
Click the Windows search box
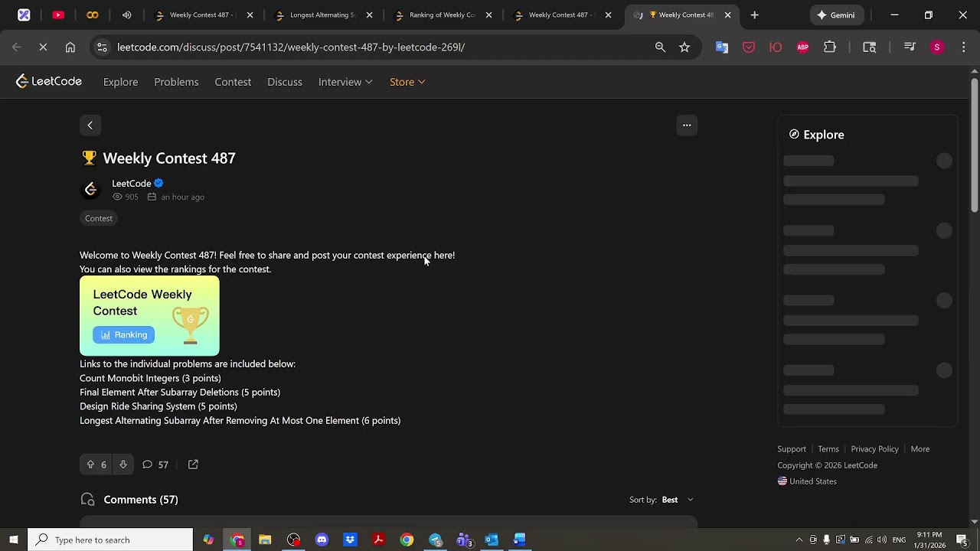pos(110,540)
